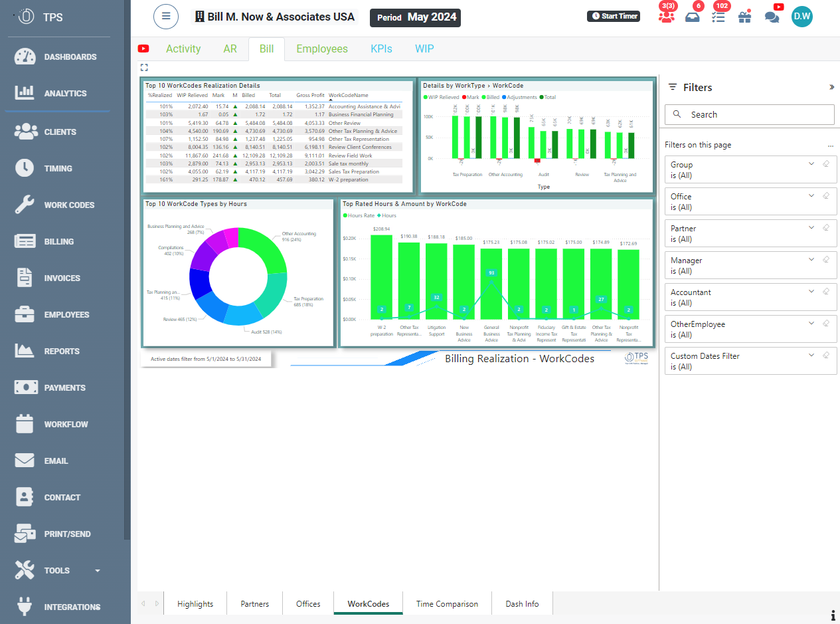Click the Filters search field
Viewport: 840px width, 624px height.
coord(750,114)
